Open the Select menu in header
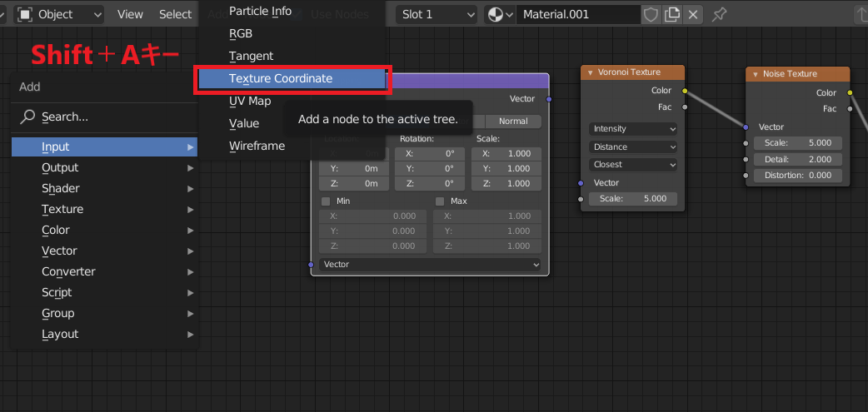Image resolution: width=868 pixels, height=412 pixels. pos(176,14)
